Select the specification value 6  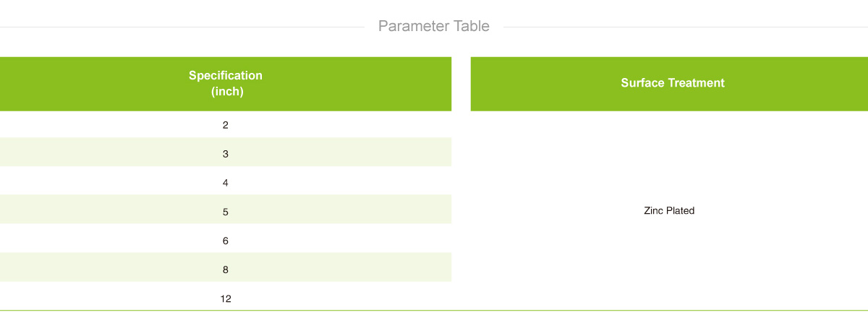tap(226, 241)
